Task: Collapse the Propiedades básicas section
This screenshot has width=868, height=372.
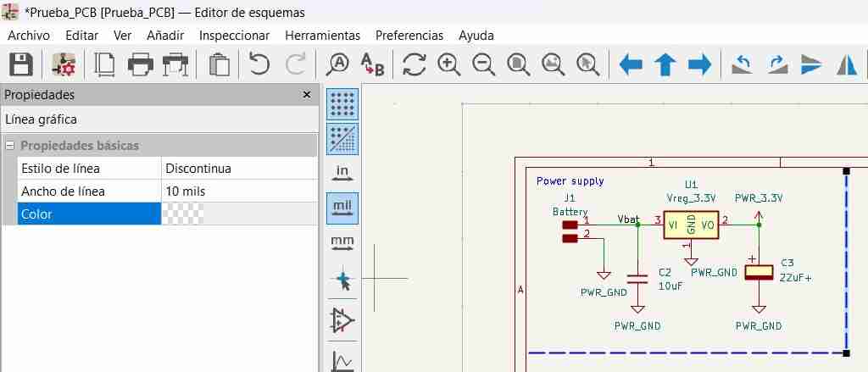Action: tap(9, 146)
